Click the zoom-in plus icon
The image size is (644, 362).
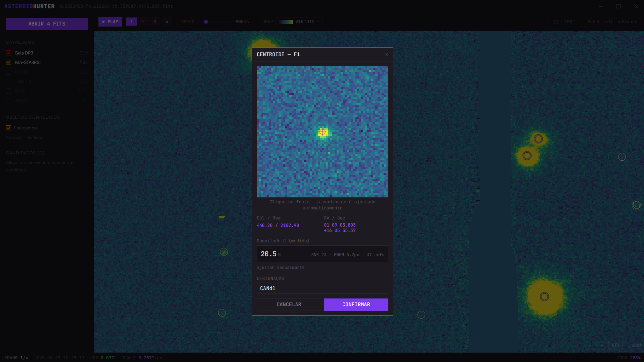point(602,345)
